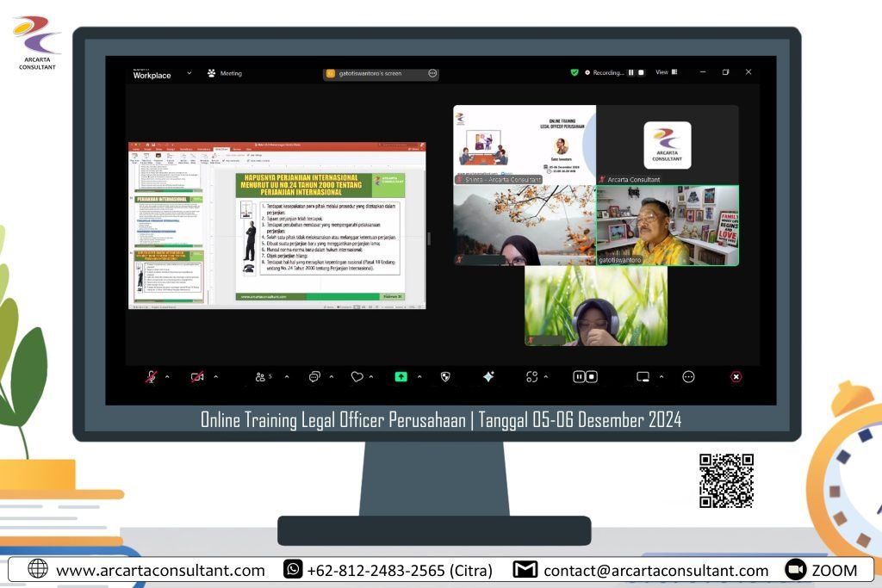Expand the video options arrow
This screenshot has height=588, width=882.
coord(215,377)
